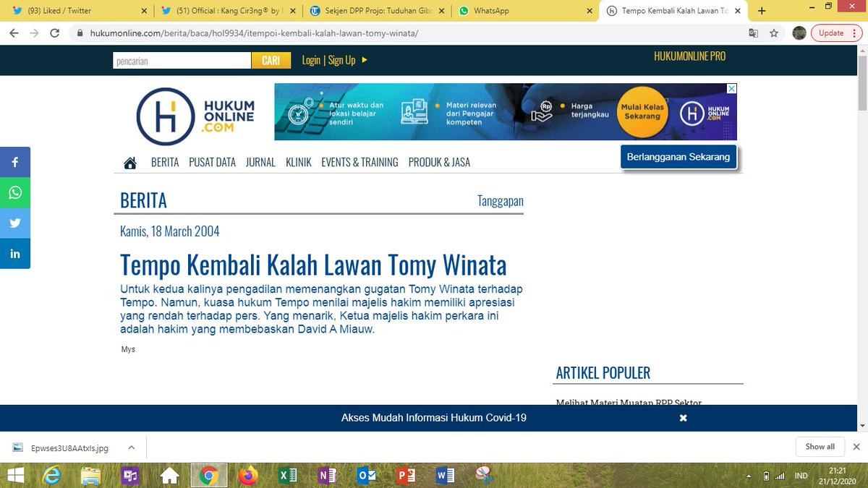
Task: Show hidden system tray icons
Action: 749,476
